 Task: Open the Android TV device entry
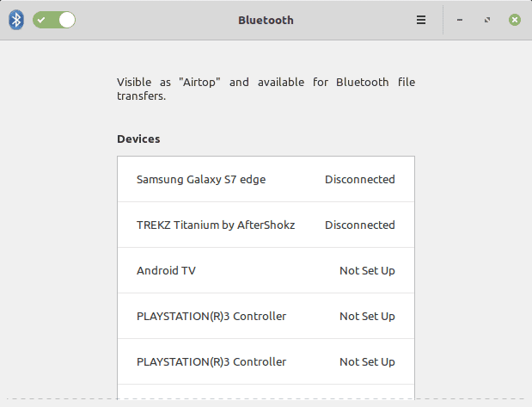coord(166,271)
